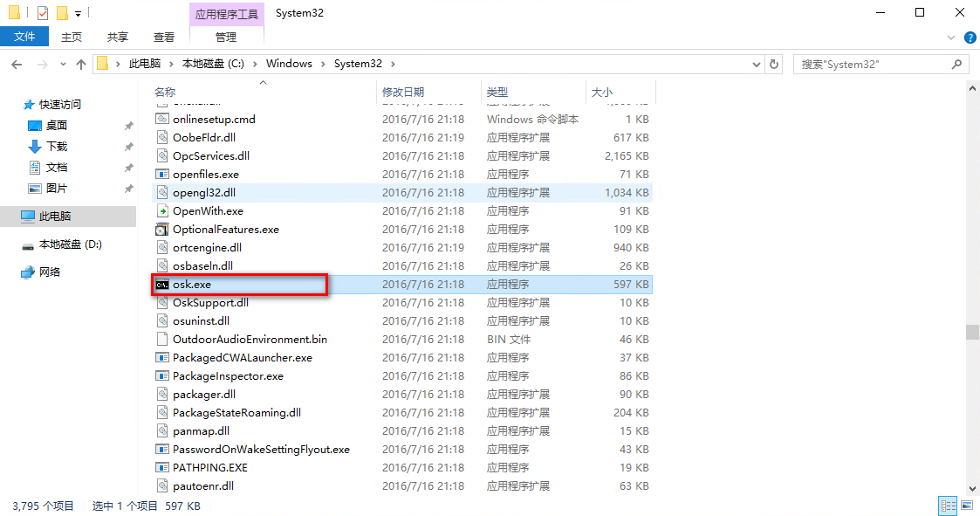Click the Network icon in sidebar

[28, 272]
